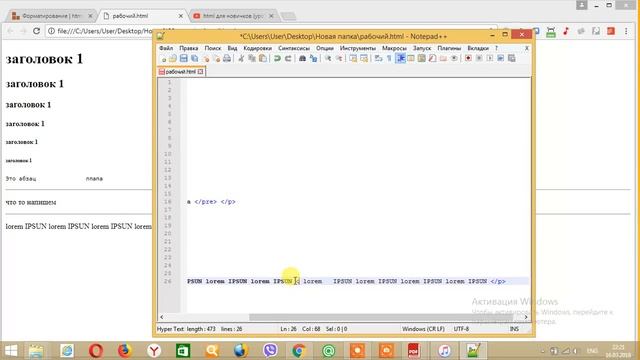Click horizontal scrollbar thumb in editor
This screenshot has height=360, width=640.
[380, 317]
